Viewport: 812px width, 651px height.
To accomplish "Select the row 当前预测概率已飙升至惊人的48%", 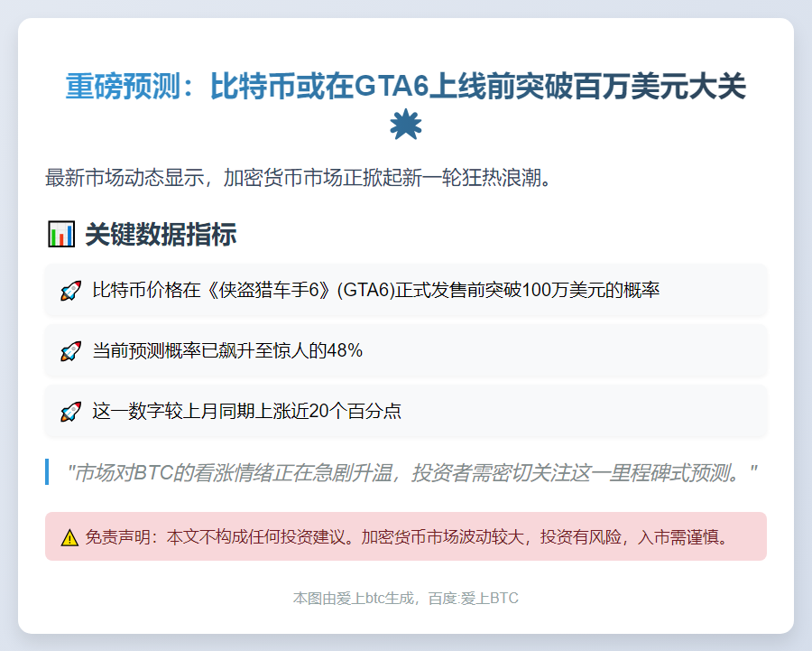I will click(405, 351).
